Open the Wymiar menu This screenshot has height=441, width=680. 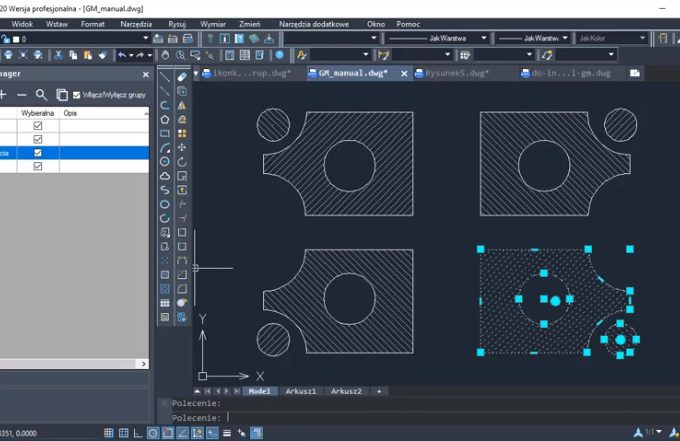coord(213,24)
